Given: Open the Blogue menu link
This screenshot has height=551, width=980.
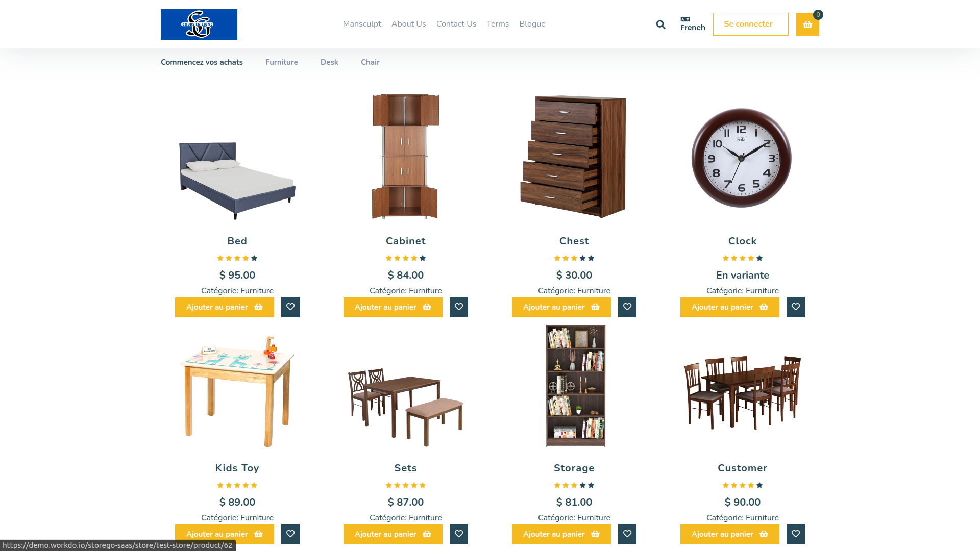Looking at the screenshot, I should [x=532, y=24].
